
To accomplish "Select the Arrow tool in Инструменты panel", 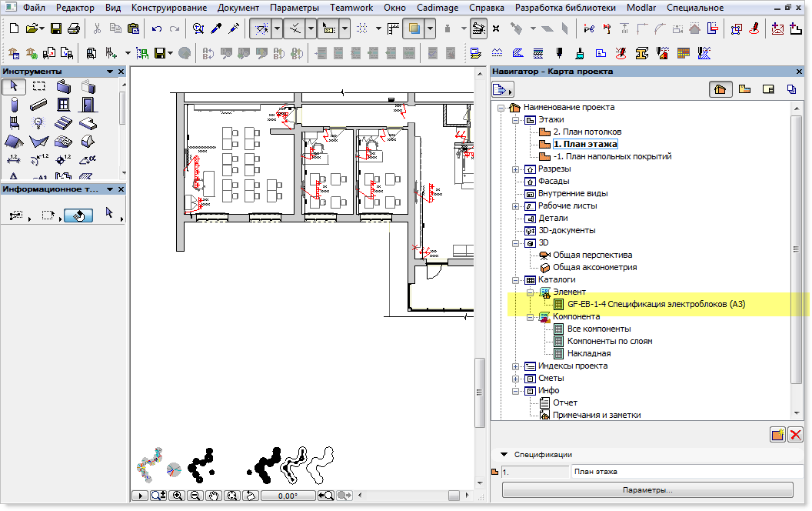I will (14, 86).
